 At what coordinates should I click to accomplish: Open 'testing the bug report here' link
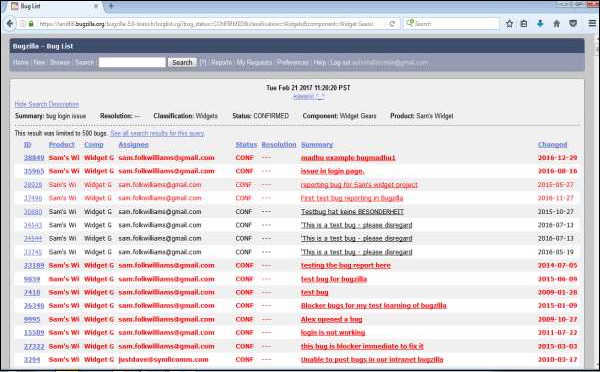pyautogui.click(x=346, y=265)
